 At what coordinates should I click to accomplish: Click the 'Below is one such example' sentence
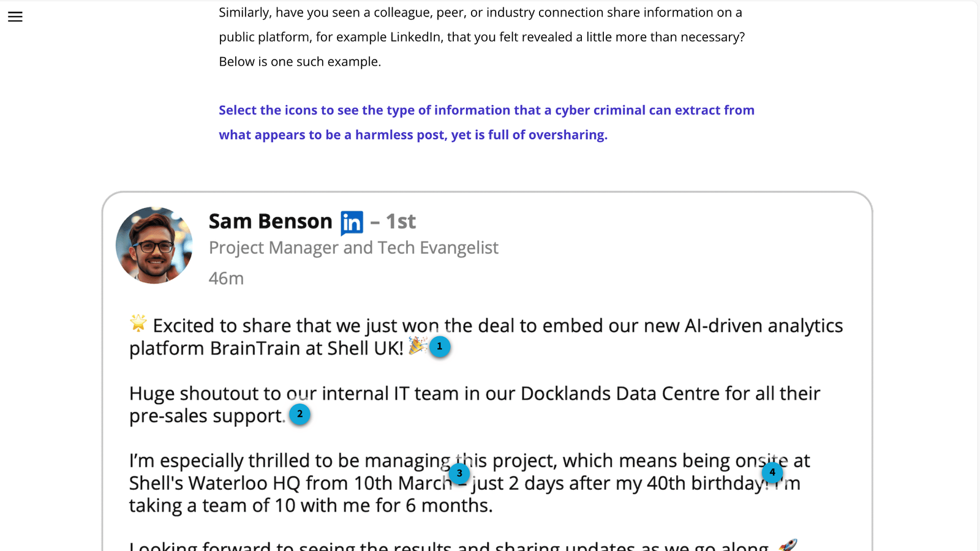(300, 62)
